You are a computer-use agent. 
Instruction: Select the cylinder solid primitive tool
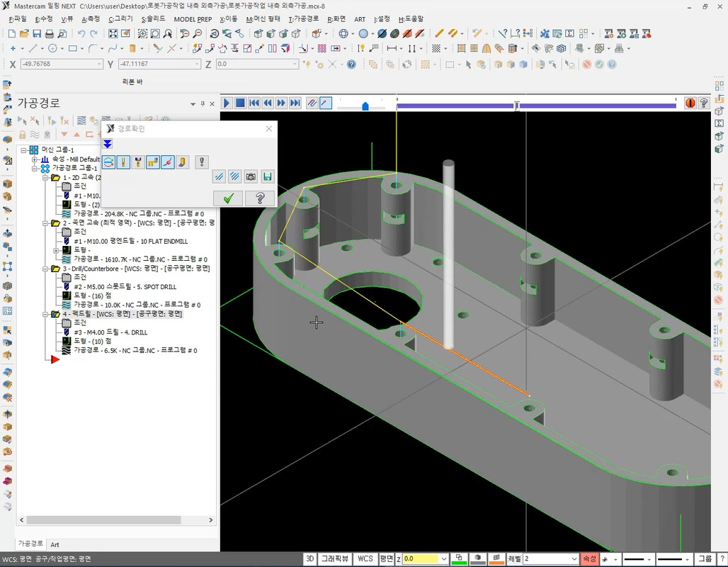pos(132,48)
